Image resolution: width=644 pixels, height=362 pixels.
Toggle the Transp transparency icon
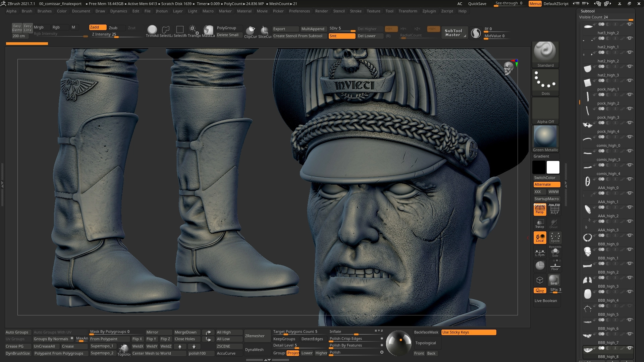[540, 224]
